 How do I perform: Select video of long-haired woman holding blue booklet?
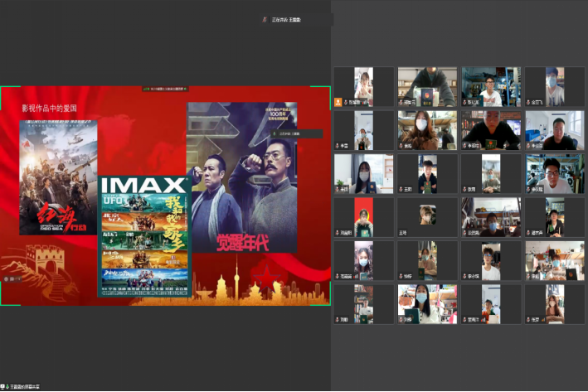[x=363, y=174]
